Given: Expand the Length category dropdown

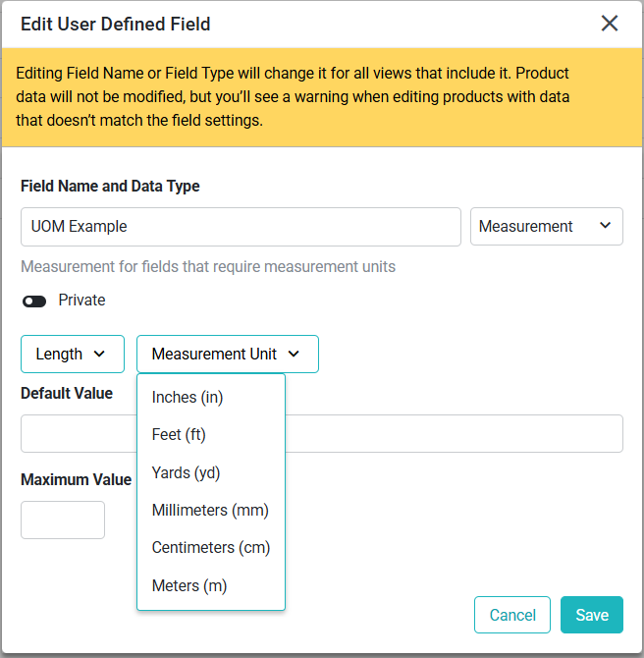Looking at the screenshot, I should click(x=73, y=354).
